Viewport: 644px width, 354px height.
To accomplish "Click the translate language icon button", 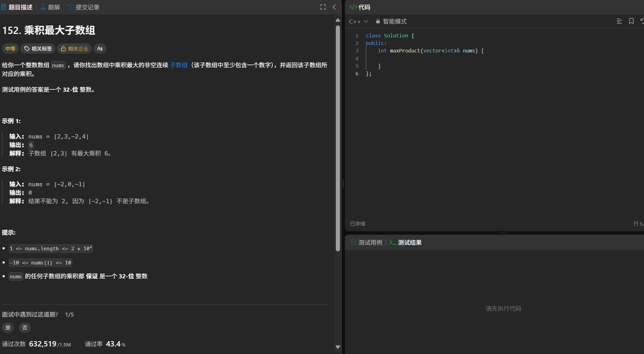I will [100, 49].
